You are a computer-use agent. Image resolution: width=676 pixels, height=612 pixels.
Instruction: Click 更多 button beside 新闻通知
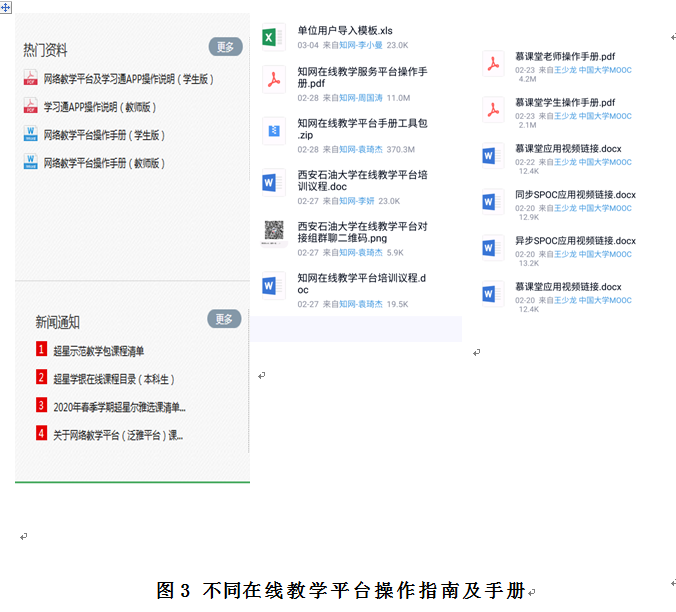pyautogui.click(x=225, y=319)
